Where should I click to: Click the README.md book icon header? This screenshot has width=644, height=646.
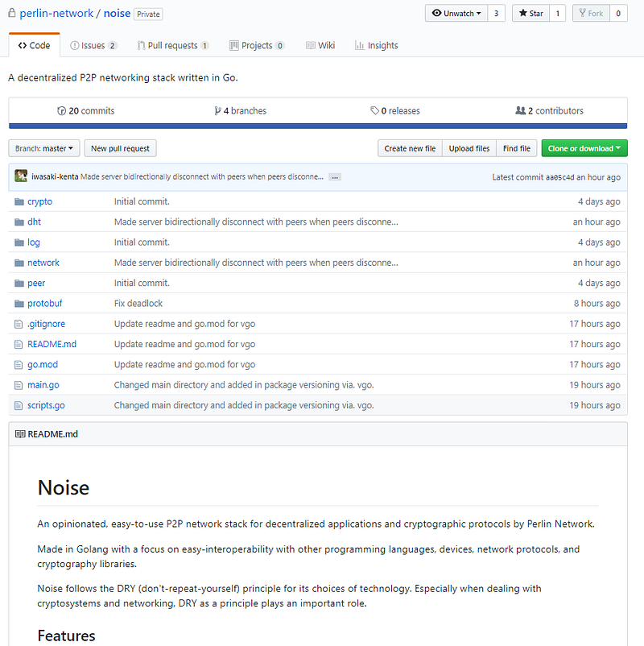[x=20, y=434]
